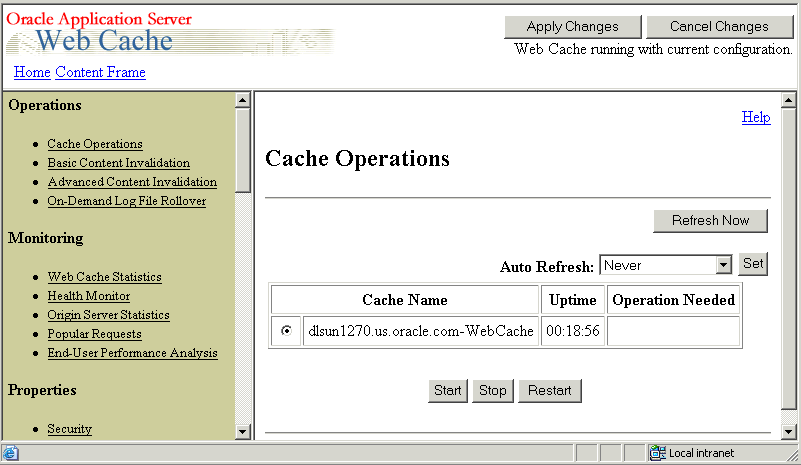Click the navigation pane scrollbar thumb
Screen dimensions: 801x465
point(243,150)
